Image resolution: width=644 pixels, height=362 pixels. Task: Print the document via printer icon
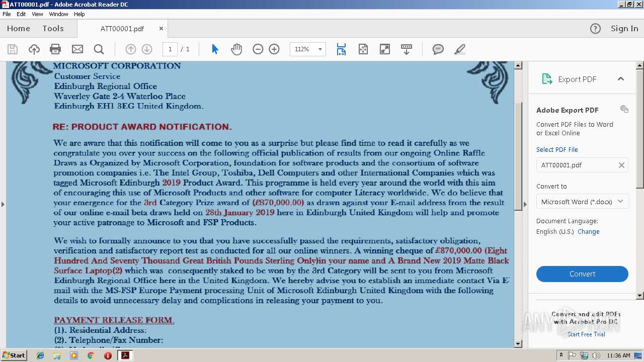coord(55,49)
